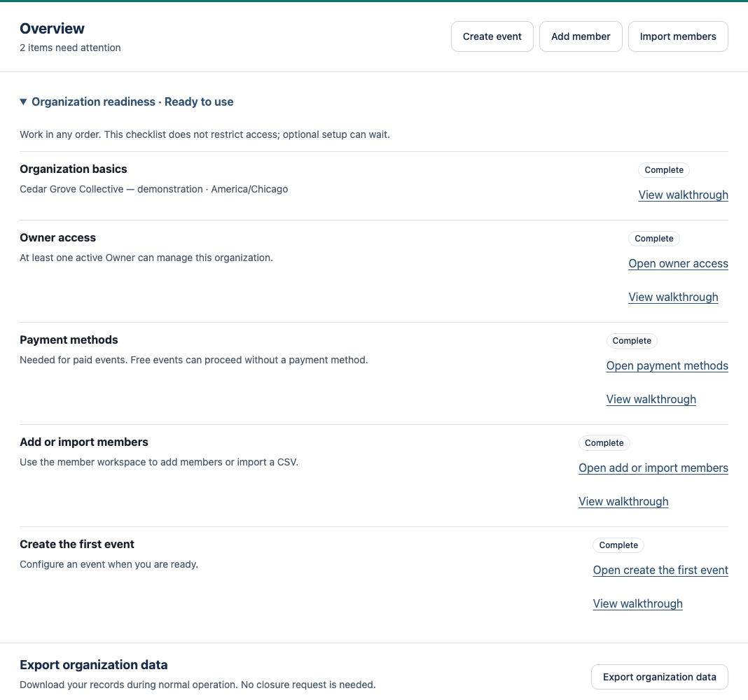This screenshot has width=748, height=700.
Task: View walkthrough for Add or import members
Action: point(623,501)
